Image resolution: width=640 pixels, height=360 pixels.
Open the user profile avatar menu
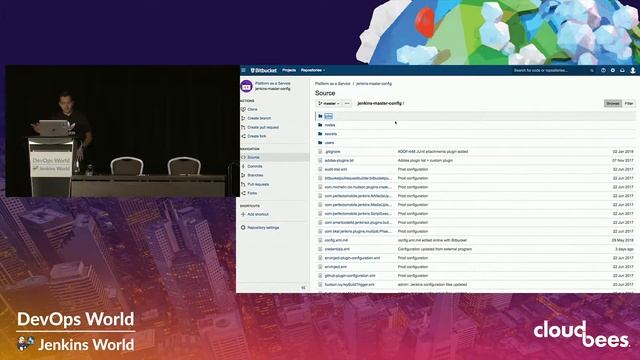click(x=633, y=71)
